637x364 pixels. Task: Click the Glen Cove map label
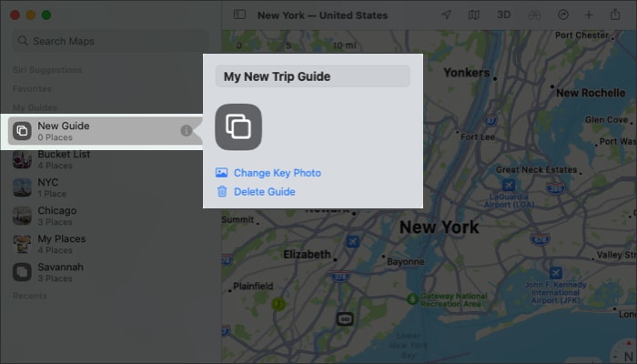pyautogui.click(x=607, y=120)
